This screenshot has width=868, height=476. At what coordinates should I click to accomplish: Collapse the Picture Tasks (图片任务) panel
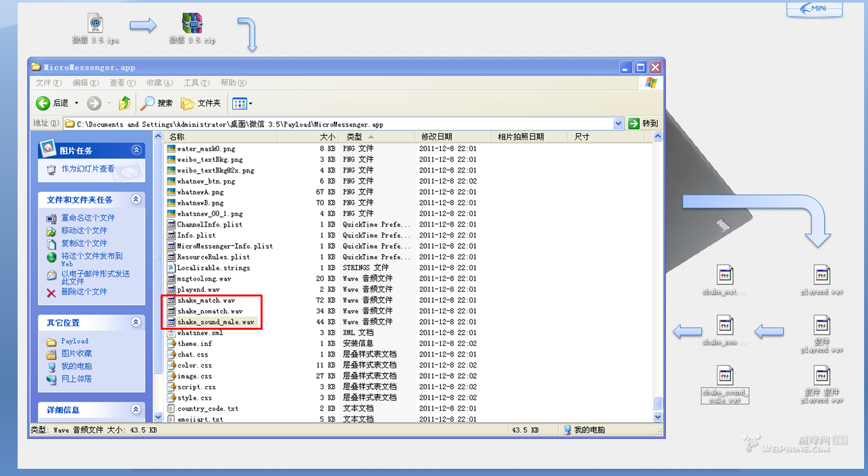point(136,150)
